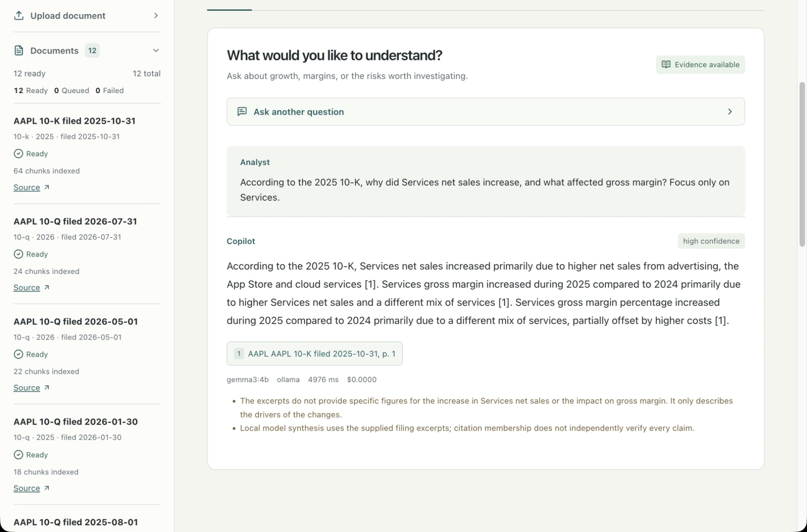Click Ready check icon for 10-Q 2026-01-30
The width and height of the screenshot is (807, 532).
18,455
